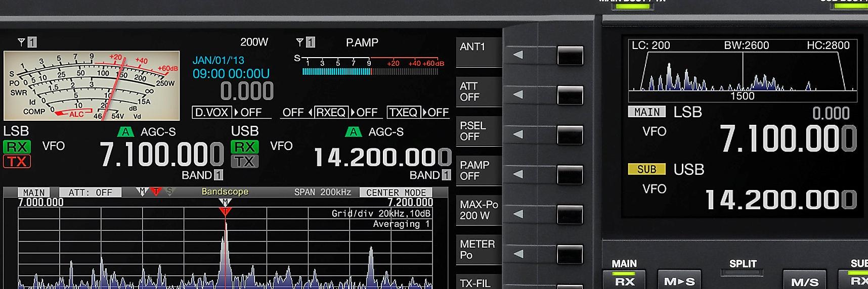
Task: Select the MAIN badge on the sub display
Action: pyautogui.click(x=647, y=112)
